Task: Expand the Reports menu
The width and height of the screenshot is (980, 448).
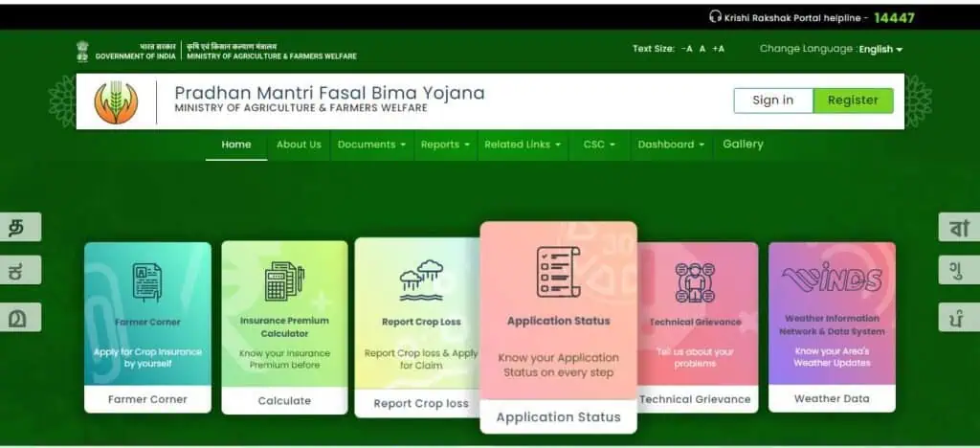Action: coord(445,145)
